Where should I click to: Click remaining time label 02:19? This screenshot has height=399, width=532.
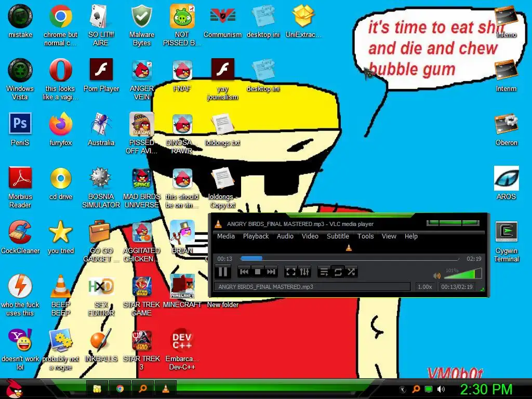click(474, 259)
